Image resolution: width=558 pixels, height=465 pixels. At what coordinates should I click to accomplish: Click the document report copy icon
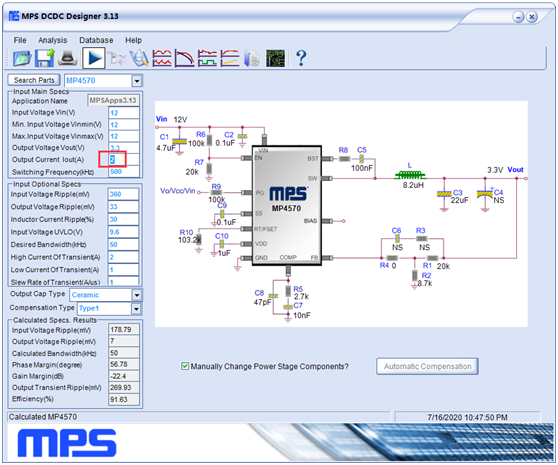click(x=252, y=58)
